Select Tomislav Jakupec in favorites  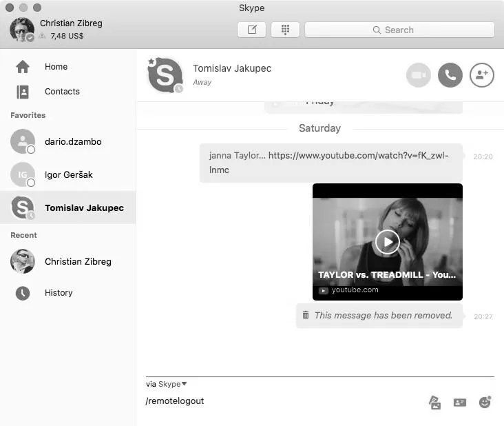68,207
